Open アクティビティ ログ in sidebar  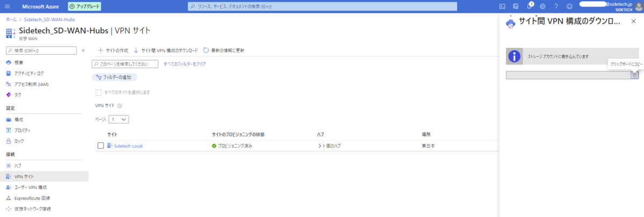pos(29,73)
